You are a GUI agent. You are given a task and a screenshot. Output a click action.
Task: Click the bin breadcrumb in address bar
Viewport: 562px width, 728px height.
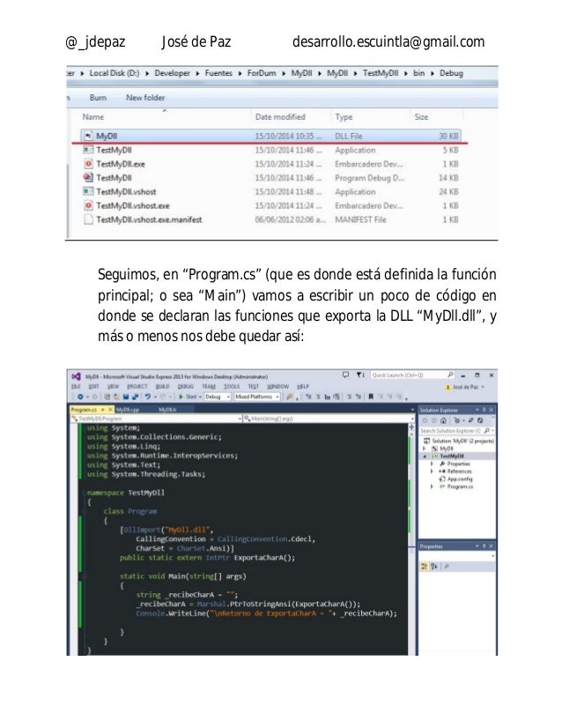419,73
